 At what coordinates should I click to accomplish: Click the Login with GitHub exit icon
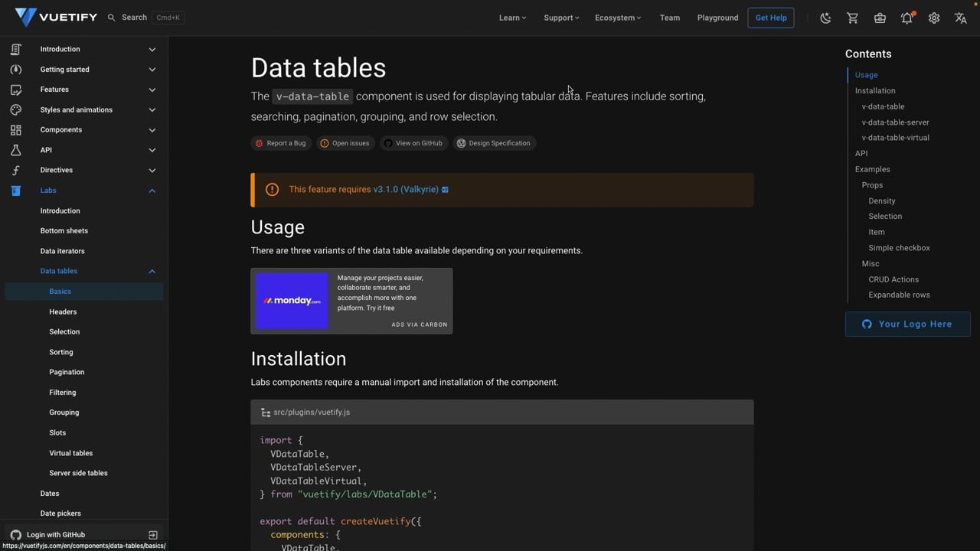pos(153,535)
